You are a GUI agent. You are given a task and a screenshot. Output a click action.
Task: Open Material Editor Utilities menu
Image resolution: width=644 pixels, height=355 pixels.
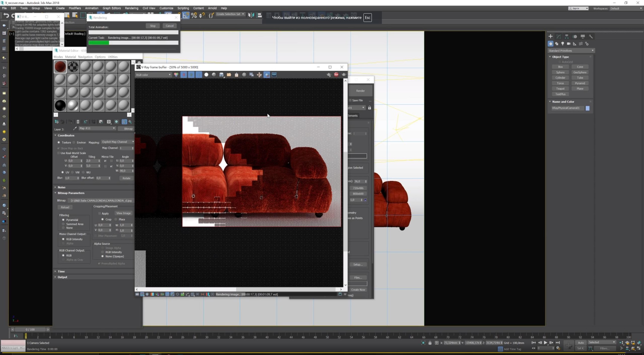pyautogui.click(x=113, y=57)
